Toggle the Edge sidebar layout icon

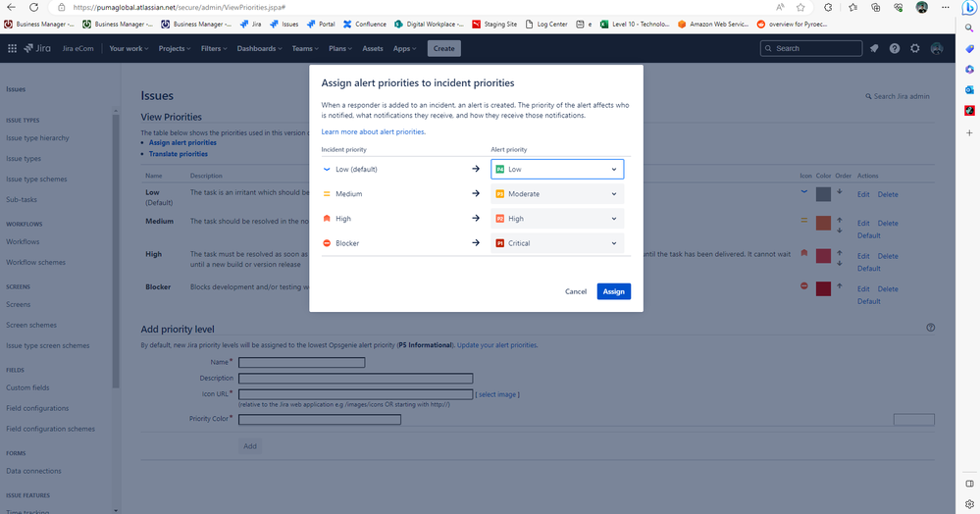pos(969,484)
